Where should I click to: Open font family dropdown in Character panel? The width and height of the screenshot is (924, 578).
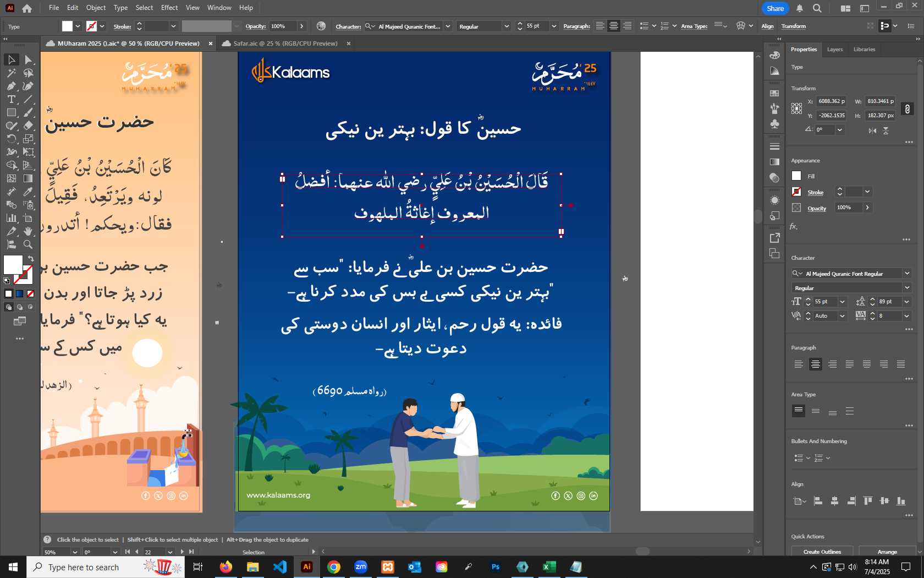pos(907,274)
